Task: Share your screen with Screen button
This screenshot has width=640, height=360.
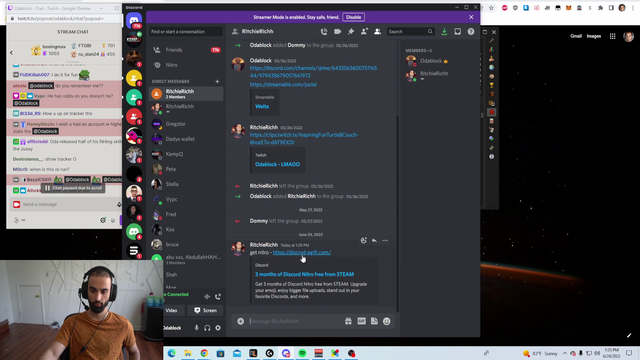Action: (x=205, y=310)
